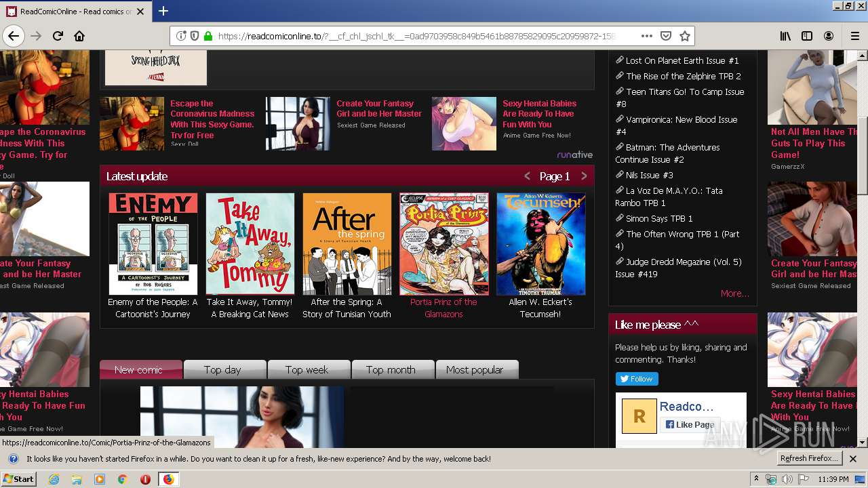
Task: Open Simon Says TPB 1 link
Action: coord(659,218)
